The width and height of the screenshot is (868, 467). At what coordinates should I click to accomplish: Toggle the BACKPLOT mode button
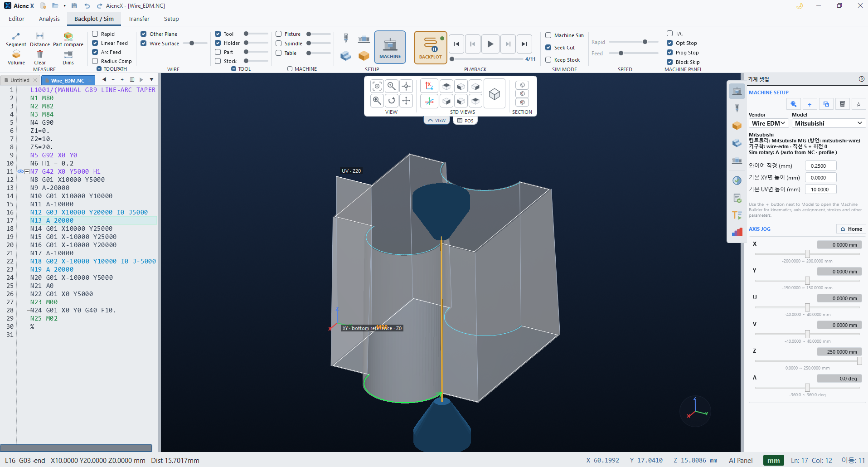(430, 47)
